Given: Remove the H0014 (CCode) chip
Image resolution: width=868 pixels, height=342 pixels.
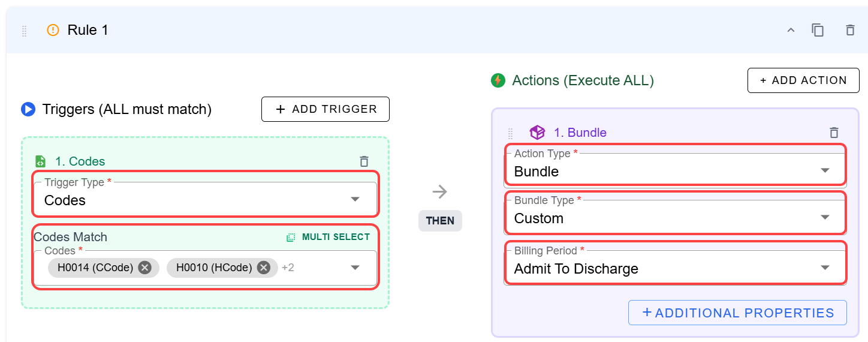Looking at the screenshot, I should coord(144,268).
